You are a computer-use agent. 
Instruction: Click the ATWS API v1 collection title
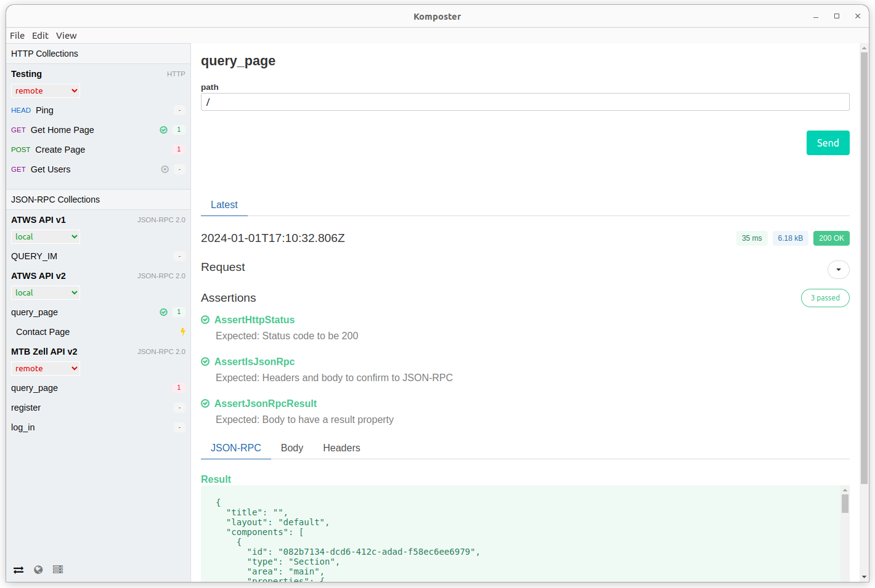[38, 220]
